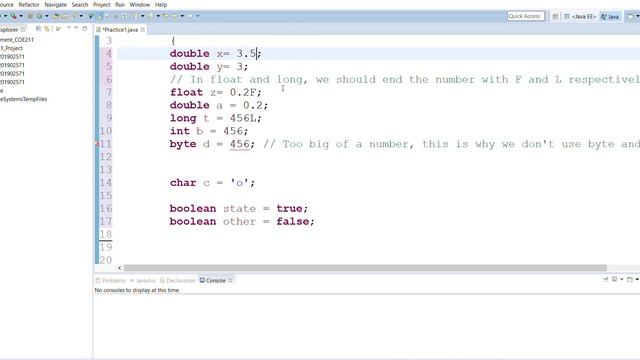Click the Next Annotation toolbar icon
Image resolution: width=640 pixels, height=360 pixels.
(x=135, y=16)
